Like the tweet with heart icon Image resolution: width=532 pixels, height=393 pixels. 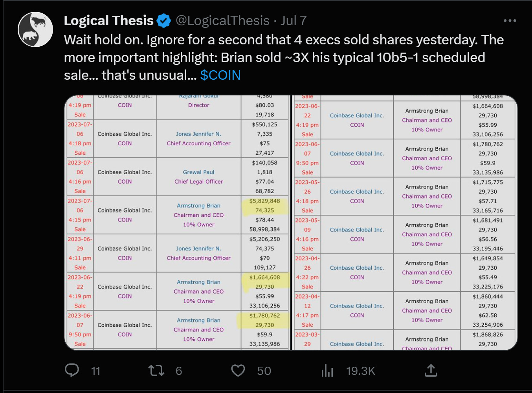pyautogui.click(x=238, y=370)
